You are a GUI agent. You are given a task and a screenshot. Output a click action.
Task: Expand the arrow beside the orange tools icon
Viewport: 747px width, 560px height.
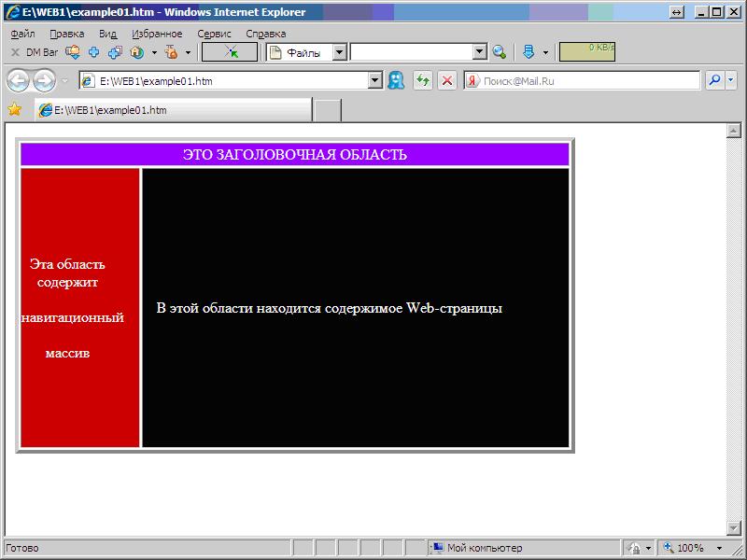point(189,52)
